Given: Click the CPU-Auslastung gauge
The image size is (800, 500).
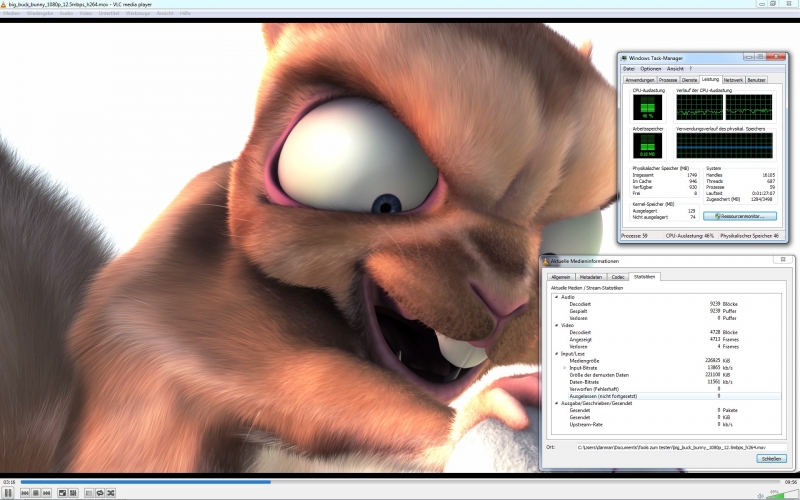Looking at the screenshot, I should coord(647,107).
